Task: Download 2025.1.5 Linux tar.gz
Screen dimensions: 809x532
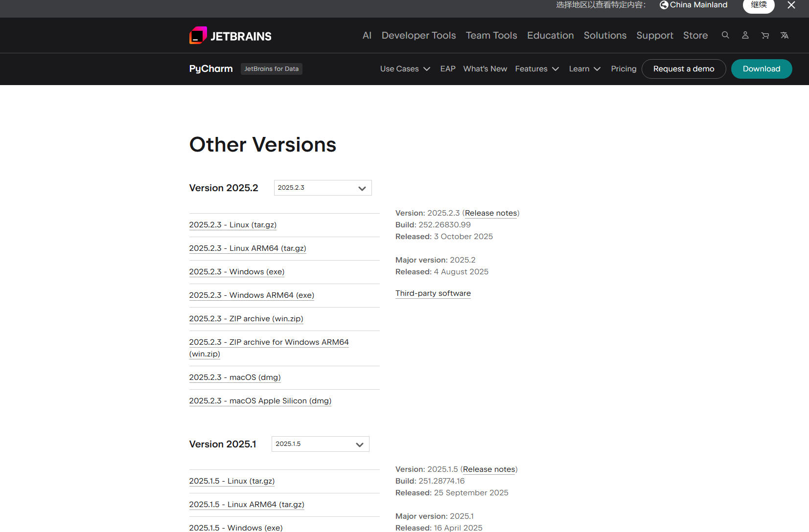Action: 232,481
